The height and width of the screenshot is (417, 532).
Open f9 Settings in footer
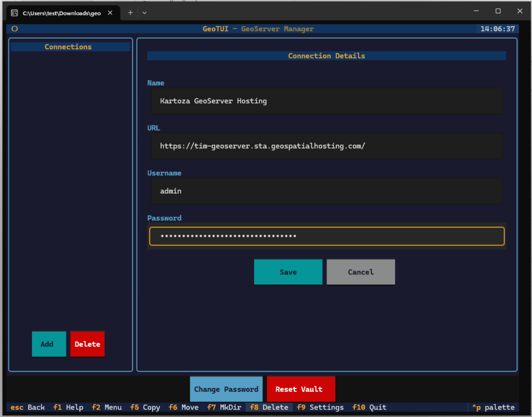point(320,407)
